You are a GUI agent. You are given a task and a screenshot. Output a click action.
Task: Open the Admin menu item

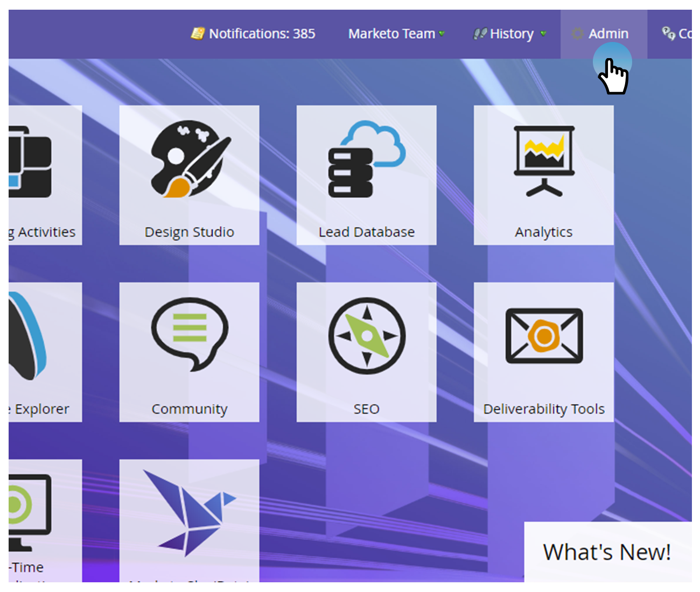point(608,34)
